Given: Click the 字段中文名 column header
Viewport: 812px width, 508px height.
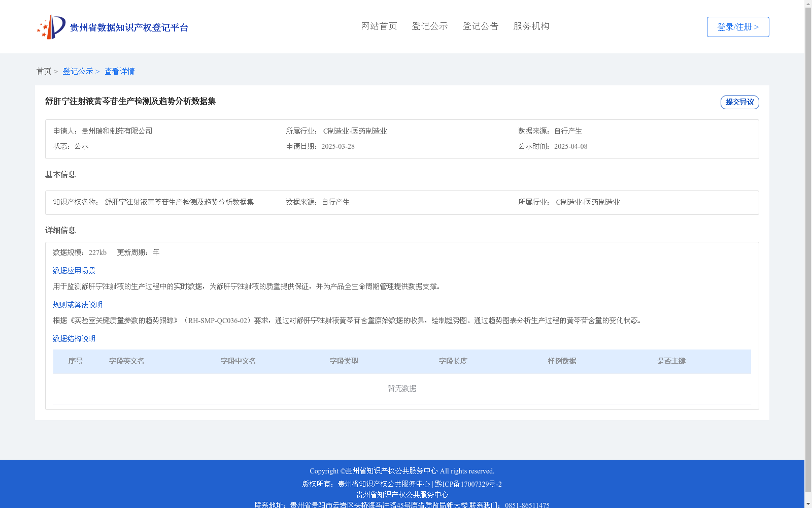Looking at the screenshot, I should point(239,361).
